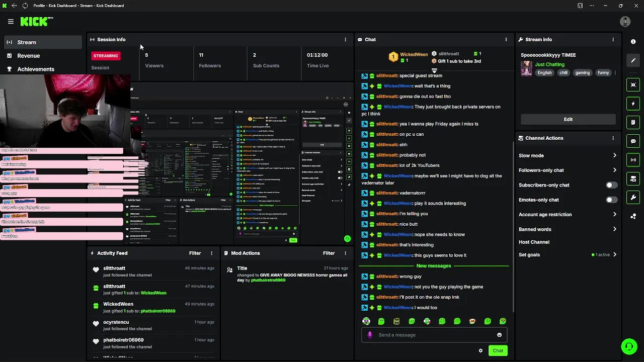Click the three-dots icon at sidebar bottom
Viewport: 644px width, 362px height.
[633, 216]
